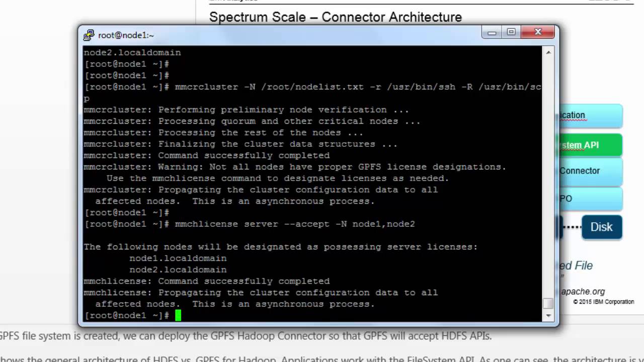The image size is (644, 362).
Task: Click 'Processing quorum and other critical nodes' line
Action: [252, 121]
